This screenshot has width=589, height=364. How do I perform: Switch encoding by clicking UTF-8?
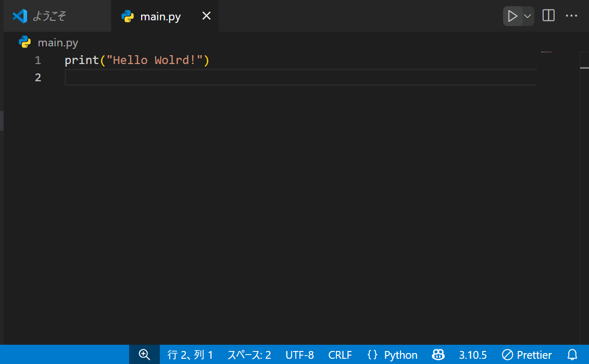(x=299, y=355)
